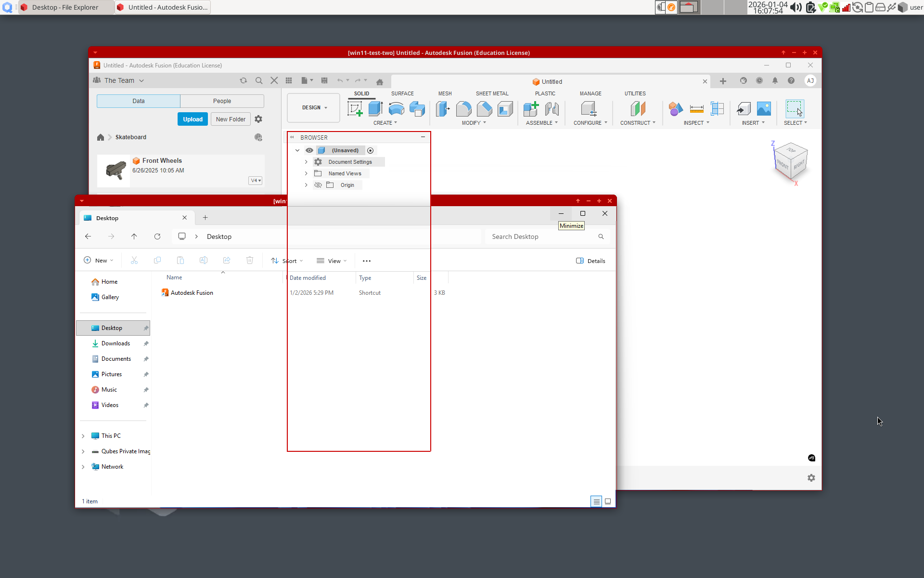This screenshot has height=578, width=924.
Task: Toggle visibility of the Unsaved component
Action: coord(309,150)
